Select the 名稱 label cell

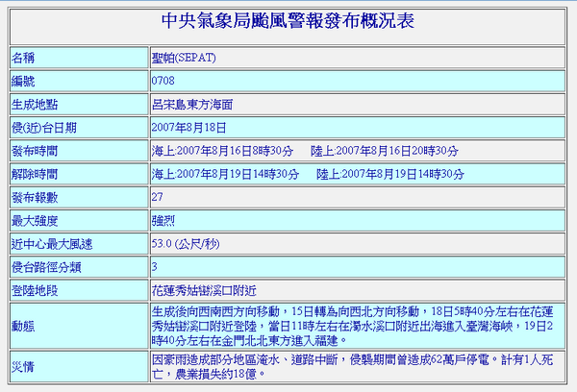pos(79,58)
